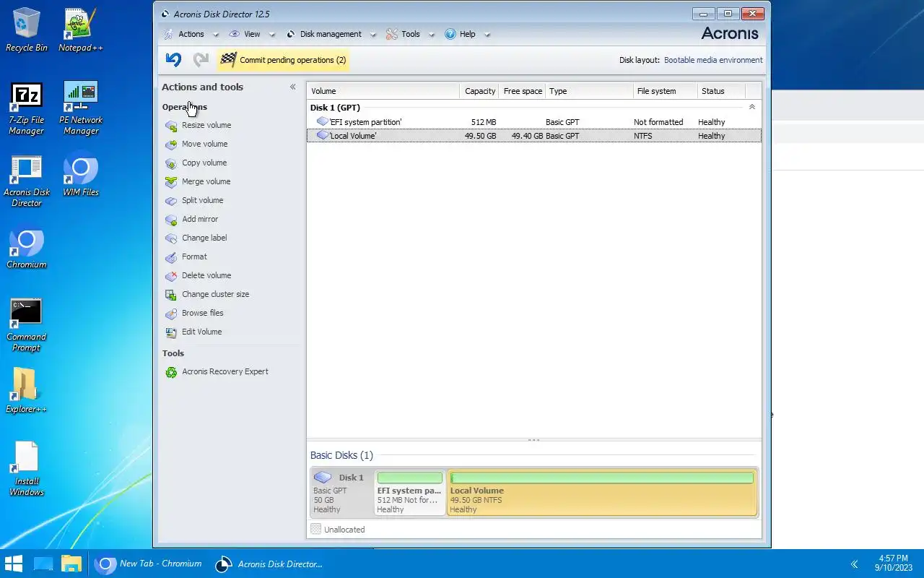Switch to New Tab - Chromium taskbar item
Image resolution: width=924 pixels, height=578 pixels.
point(148,564)
